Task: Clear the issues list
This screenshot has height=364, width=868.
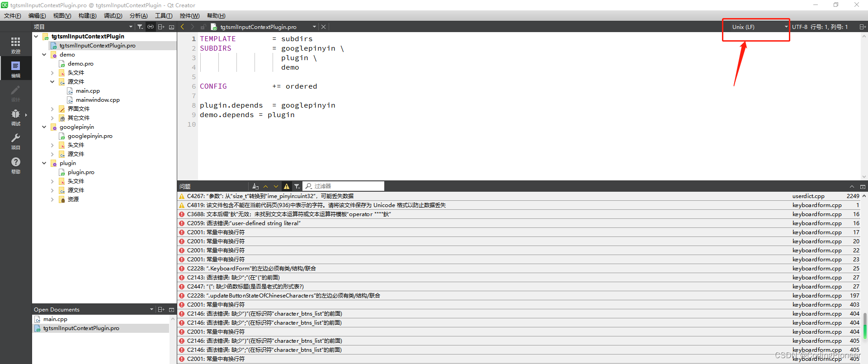Action: click(255, 186)
